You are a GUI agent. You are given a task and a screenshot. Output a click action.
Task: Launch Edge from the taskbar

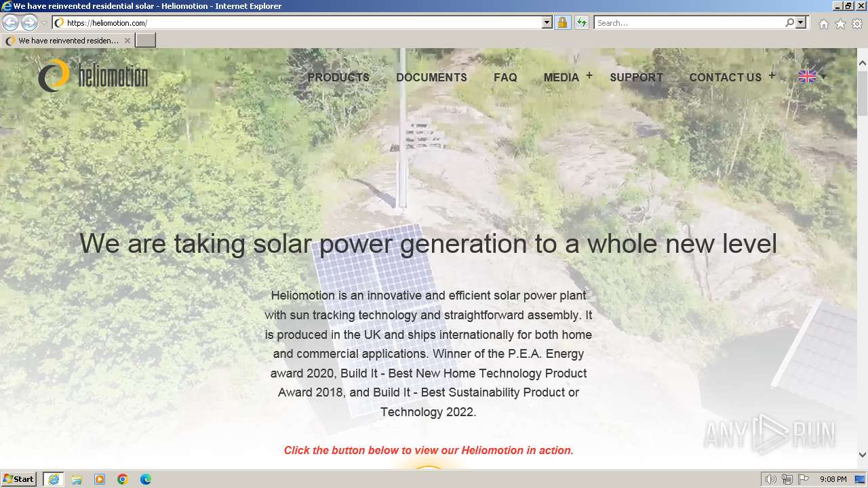[x=146, y=479]
